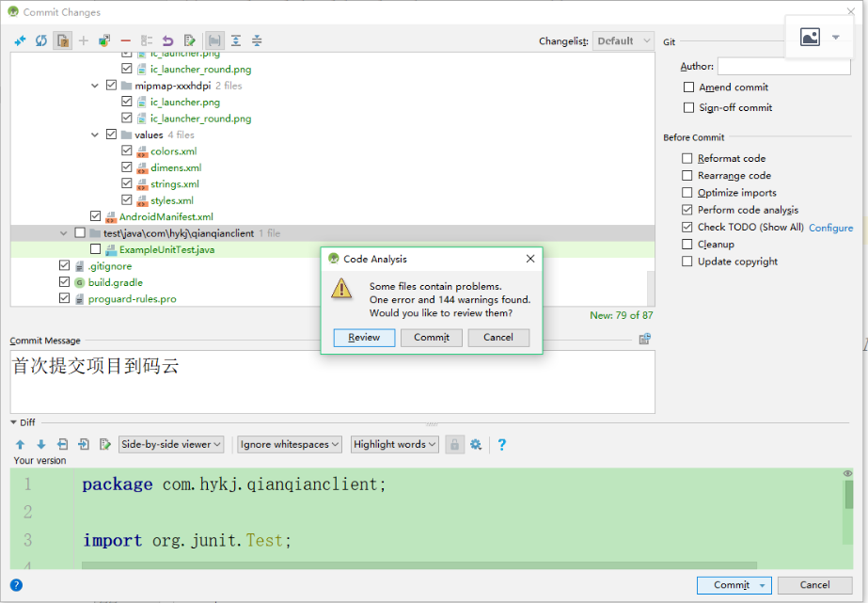Collapse the values folder node
This screenshot has height=603, width=868.
[95, 135]
